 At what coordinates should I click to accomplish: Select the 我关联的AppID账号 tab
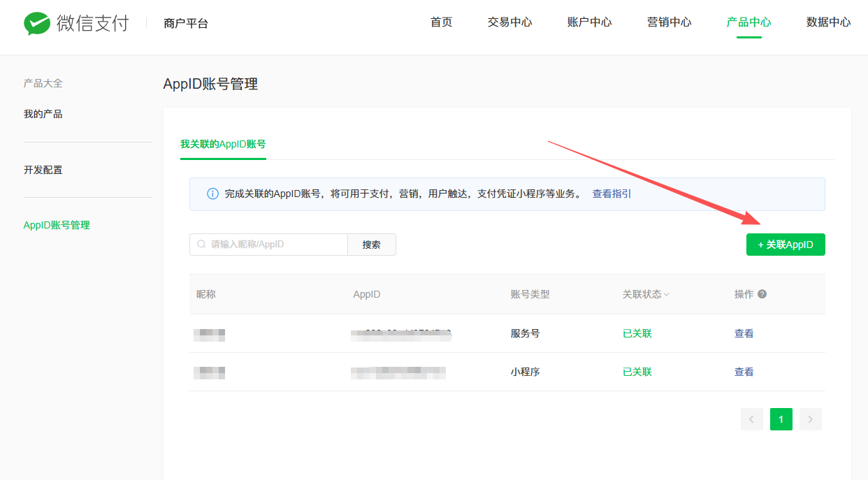223,144
